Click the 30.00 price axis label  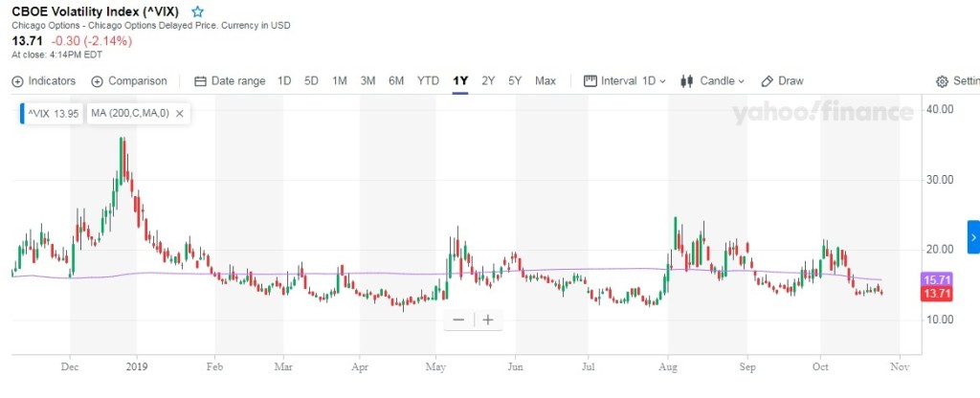pos(940,180)
